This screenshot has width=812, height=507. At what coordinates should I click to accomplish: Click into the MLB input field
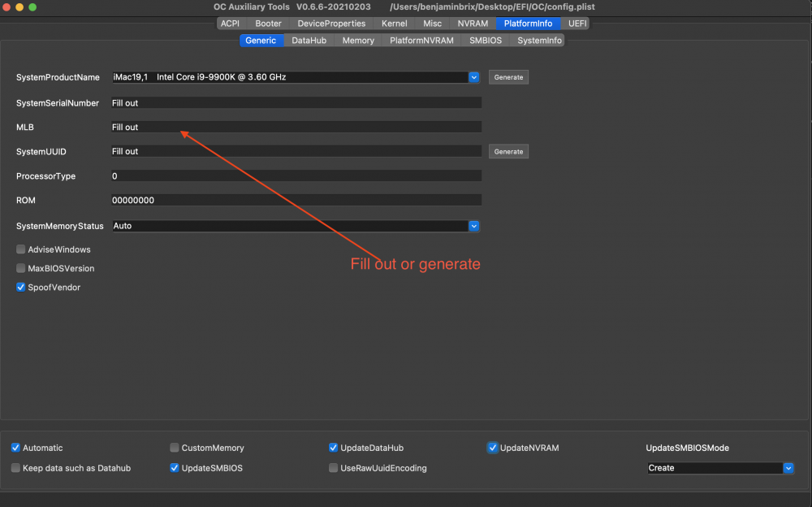(296, 127)
